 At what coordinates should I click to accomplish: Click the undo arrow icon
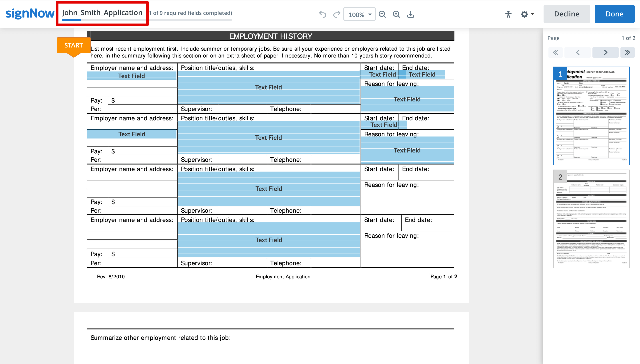(323, 14)
